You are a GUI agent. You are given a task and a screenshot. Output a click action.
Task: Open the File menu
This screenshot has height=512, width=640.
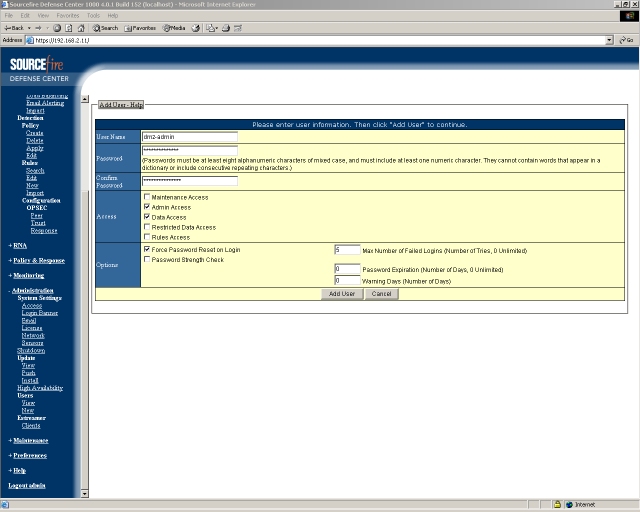[x=9, y=16]
